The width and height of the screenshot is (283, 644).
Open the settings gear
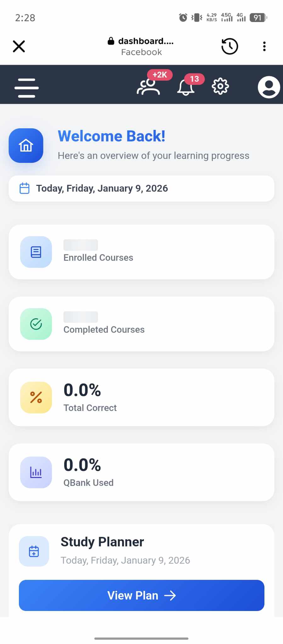(220, 86)
